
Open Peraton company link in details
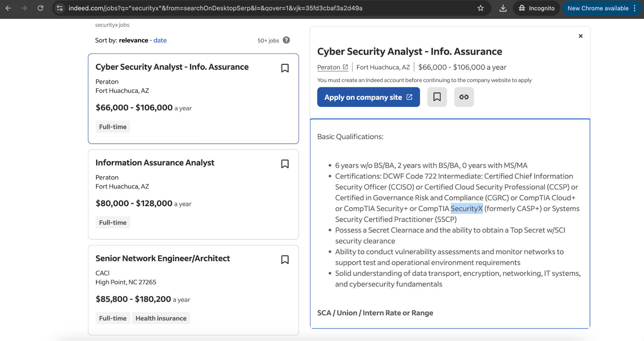coord(332,67)
